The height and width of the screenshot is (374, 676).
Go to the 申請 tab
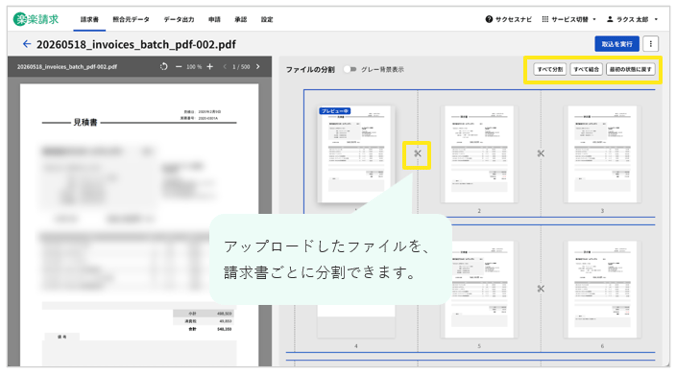[x=214, y=19]
